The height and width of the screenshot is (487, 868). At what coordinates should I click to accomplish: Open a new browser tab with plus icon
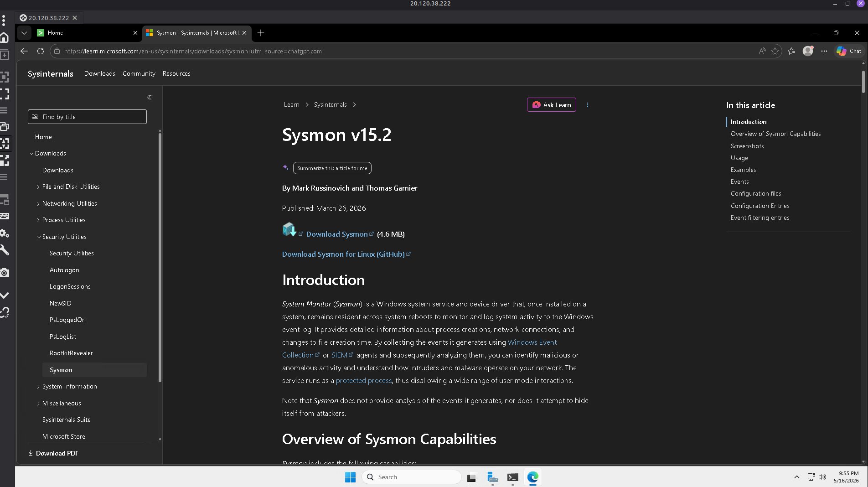[261, 33]
